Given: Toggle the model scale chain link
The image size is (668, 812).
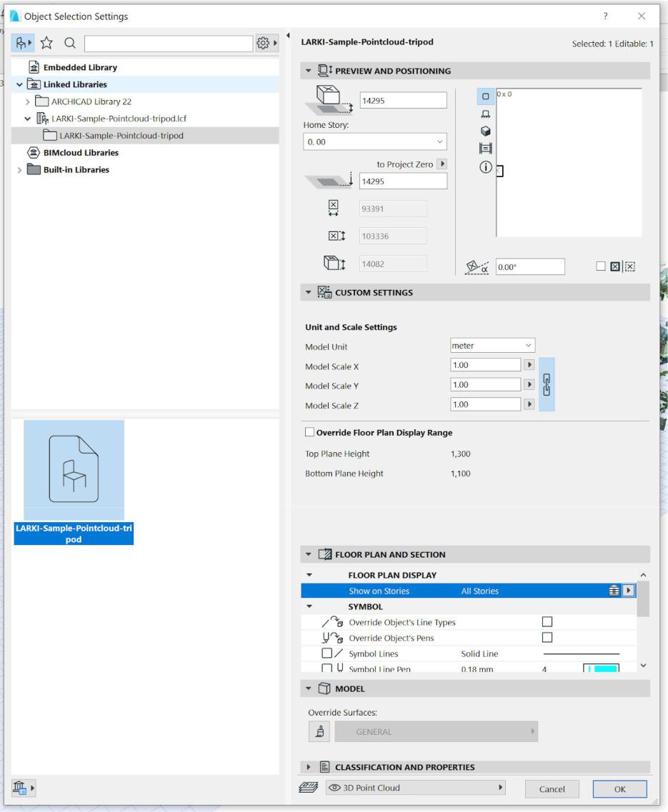Looking at the screenshot, I should [x=547, y=384].
